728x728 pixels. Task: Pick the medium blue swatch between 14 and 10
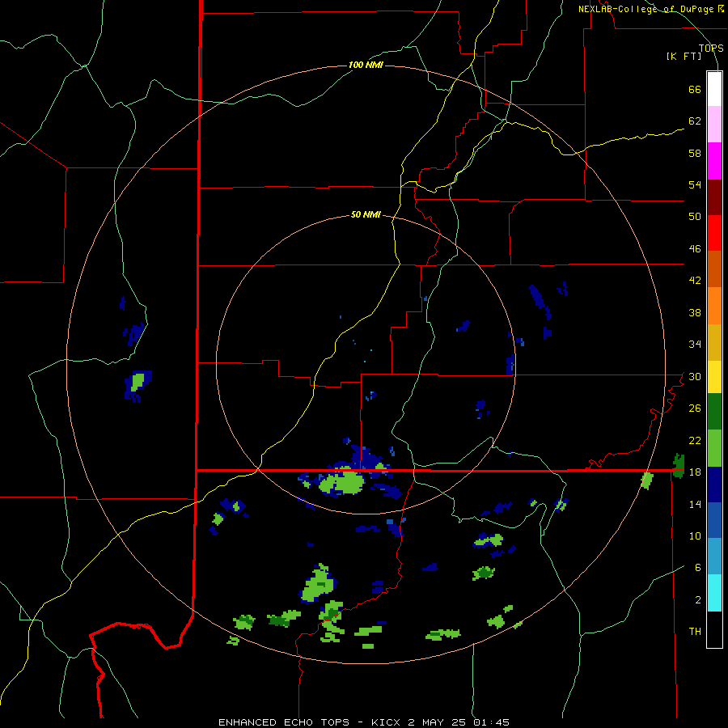click(x=714, y=520)
